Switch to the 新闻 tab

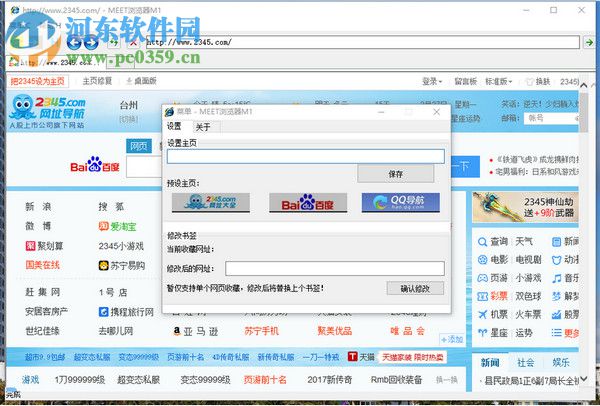[490, 362]
